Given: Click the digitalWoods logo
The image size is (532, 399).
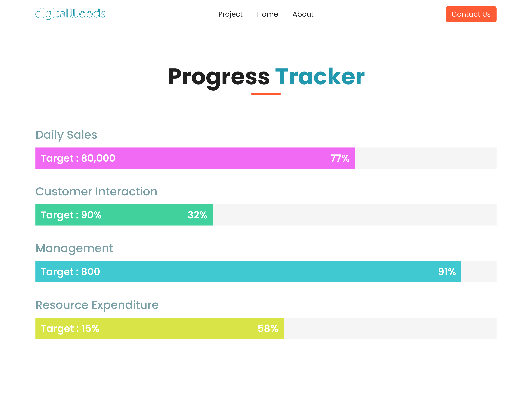Looking at the screenshot, I should pos(70,14).
